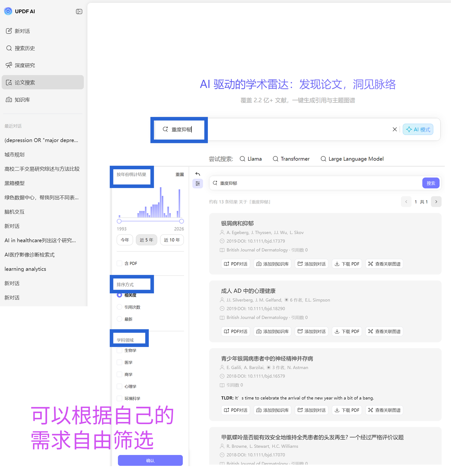
Task: Start a new chat (新对话) in sidebar menu
Action: 43,31
